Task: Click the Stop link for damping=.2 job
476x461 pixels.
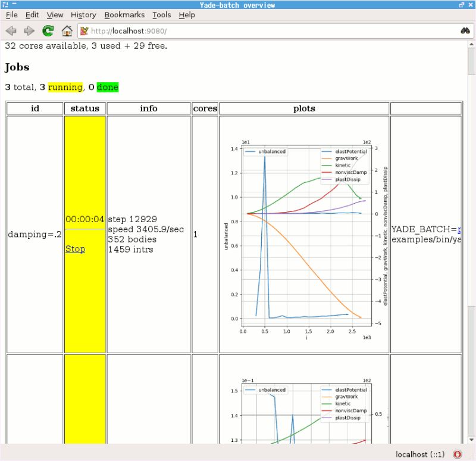Action: click(x=76, y=249)
